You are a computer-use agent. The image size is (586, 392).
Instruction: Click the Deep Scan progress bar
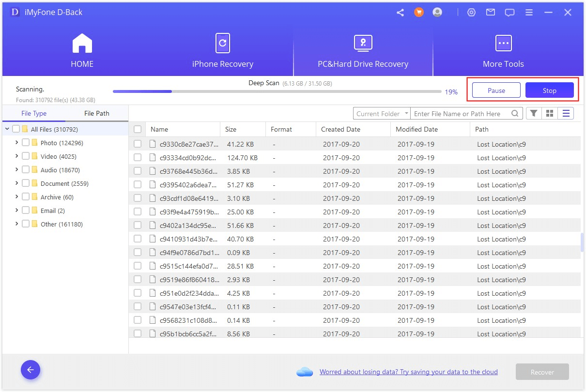[277, 91]
